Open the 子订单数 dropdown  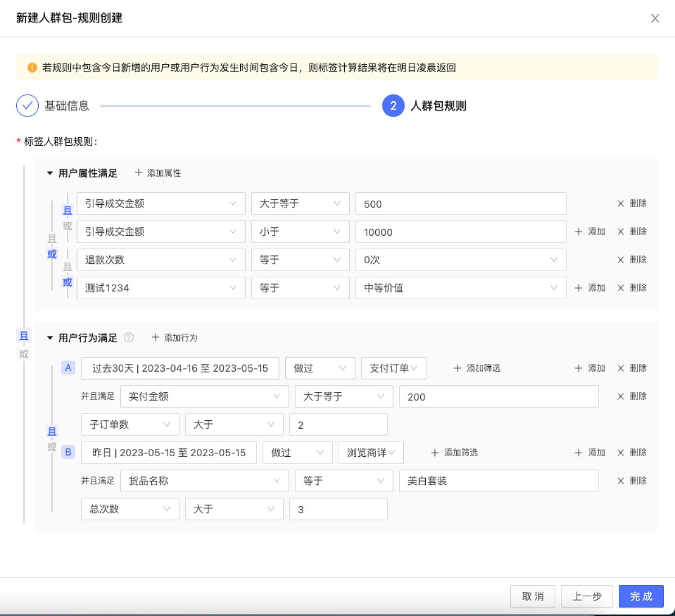tap(130, 425)
